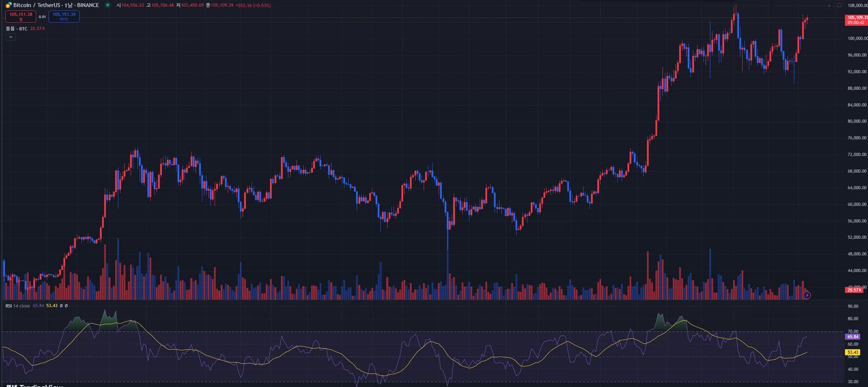Click the low price 103,450.69

click(x=192, y=5)
